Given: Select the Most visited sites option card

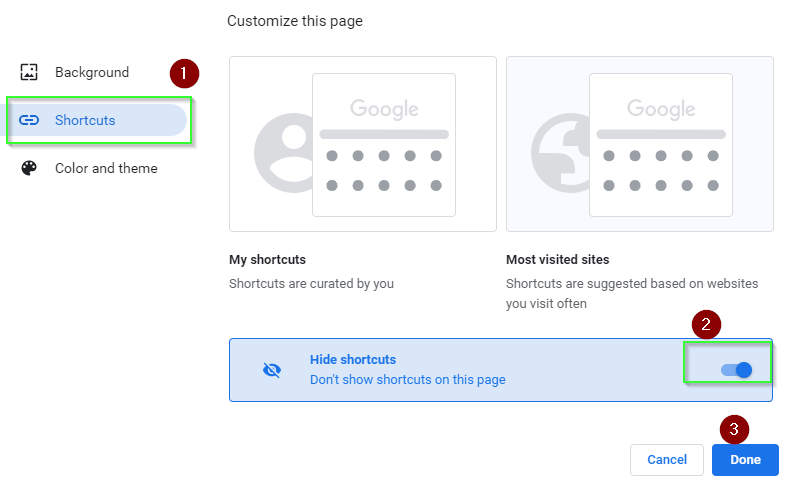Looking at the screenshot, I should (x=640, y=144).
